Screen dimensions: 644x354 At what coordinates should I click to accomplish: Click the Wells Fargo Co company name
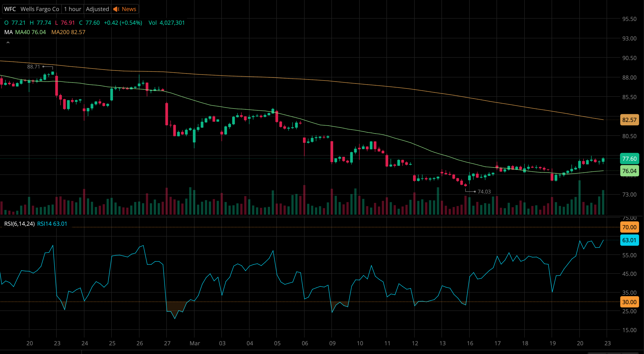(40, 9)
